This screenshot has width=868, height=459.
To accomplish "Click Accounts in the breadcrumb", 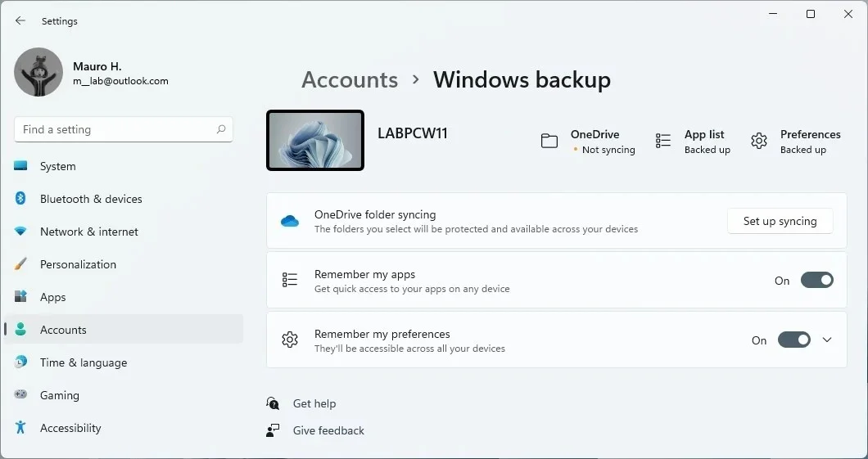I will (350, 79).
